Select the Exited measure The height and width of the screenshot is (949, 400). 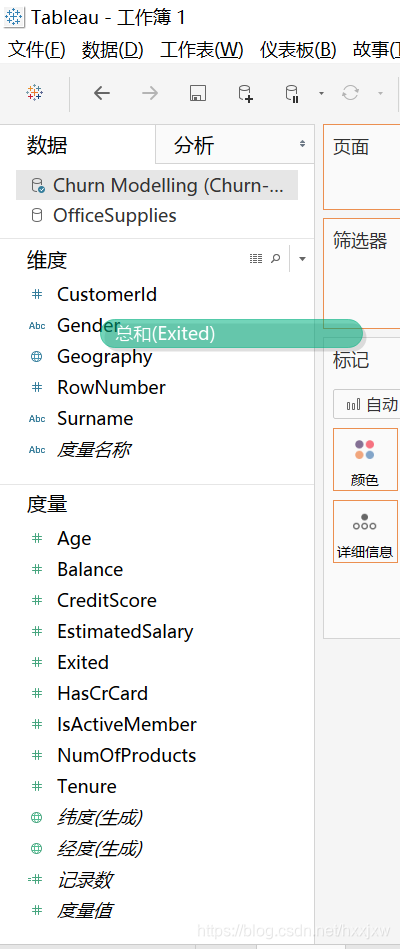coord(83,662)
